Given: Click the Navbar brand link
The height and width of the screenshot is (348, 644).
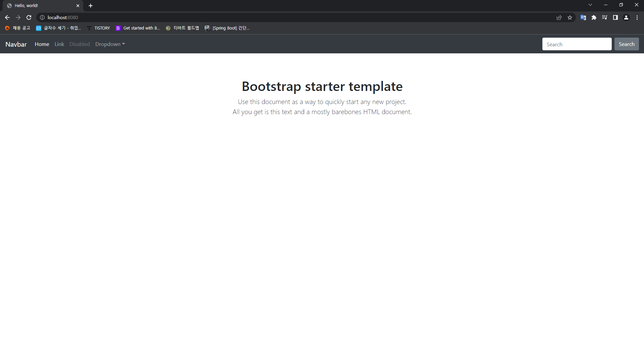Looking at the screenshot, I should tap(16, 44).
